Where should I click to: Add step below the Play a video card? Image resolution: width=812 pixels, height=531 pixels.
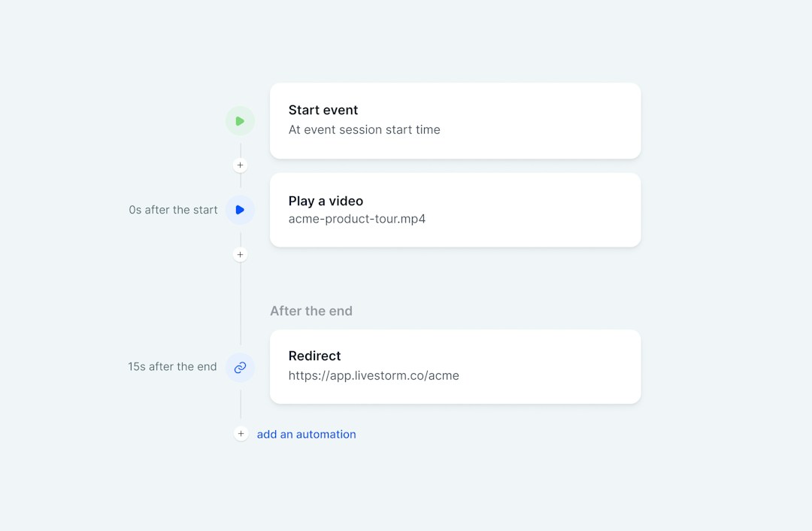click(x=240, y=254)
